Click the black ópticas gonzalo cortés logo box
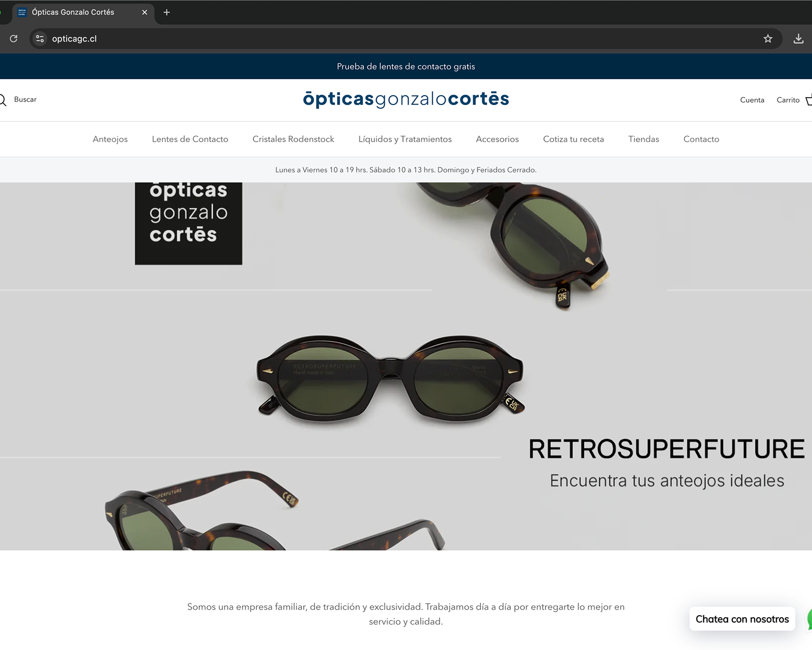 click(188, 223)
